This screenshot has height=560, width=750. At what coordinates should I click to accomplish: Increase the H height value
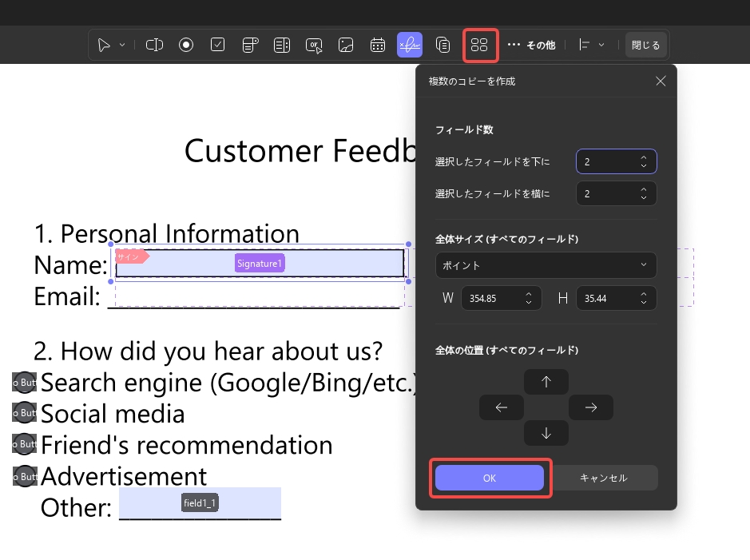click(x=644, y=294)
